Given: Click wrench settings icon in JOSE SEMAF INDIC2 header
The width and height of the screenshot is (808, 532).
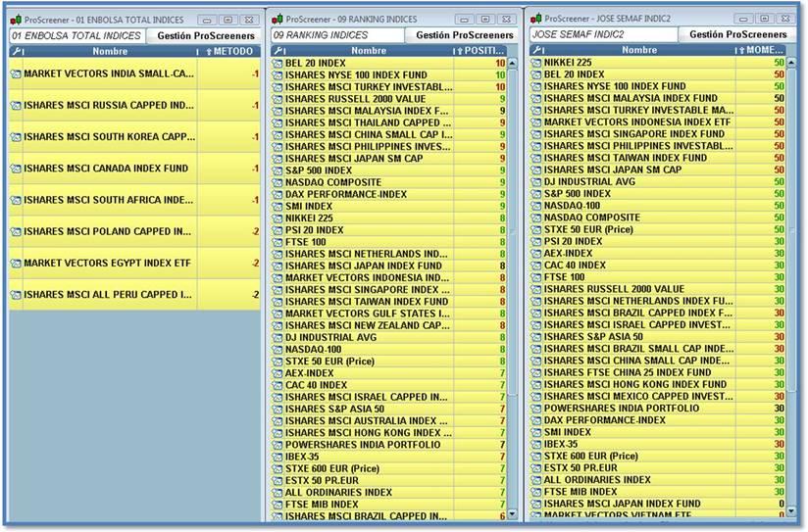Looking at the screenshot, I should [537, 50].
